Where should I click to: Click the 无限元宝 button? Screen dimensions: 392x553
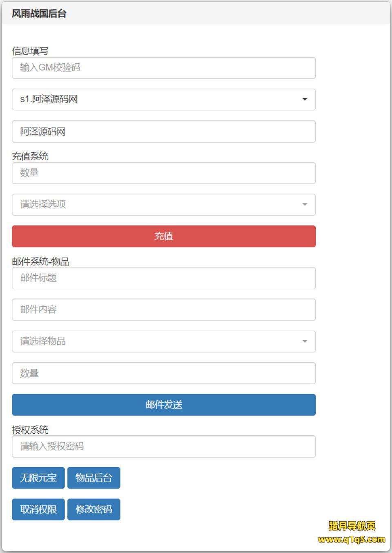coord(38,478)
